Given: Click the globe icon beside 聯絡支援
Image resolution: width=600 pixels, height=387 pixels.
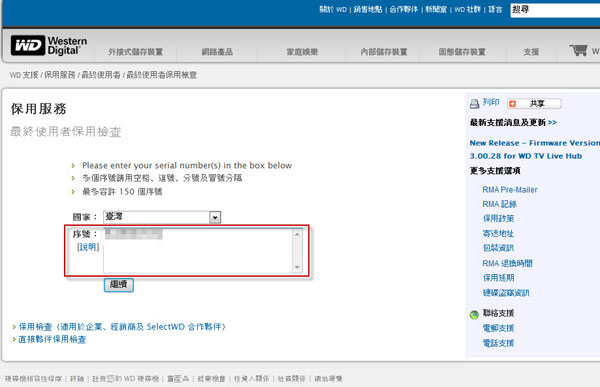Looking at the screenshot, I should coord(474,315).
